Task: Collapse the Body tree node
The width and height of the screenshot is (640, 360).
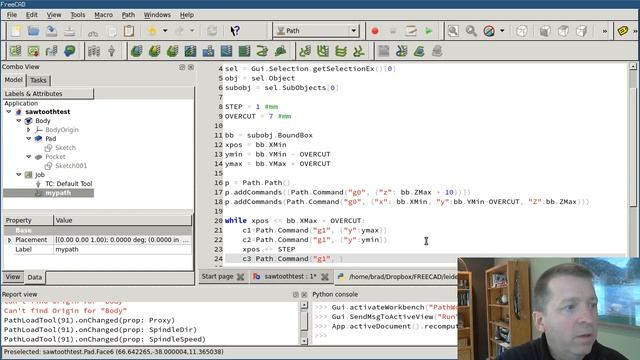Action: click(19, 121)
